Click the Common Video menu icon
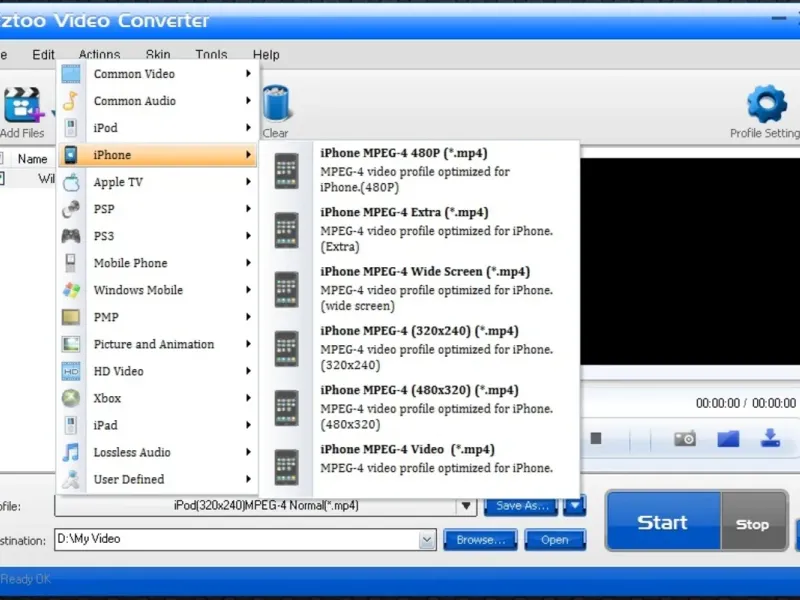This screenshot has width=800, height=600. [x=71, y=74]
